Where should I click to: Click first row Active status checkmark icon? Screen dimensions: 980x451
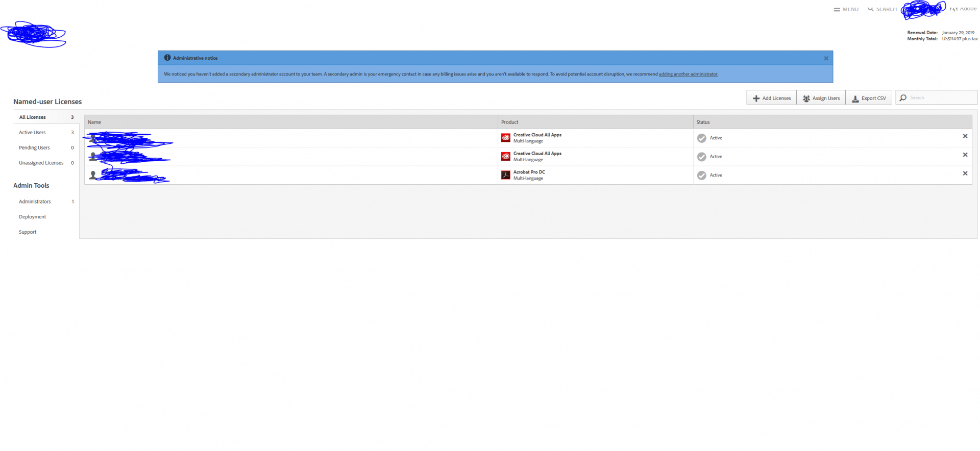702,138
